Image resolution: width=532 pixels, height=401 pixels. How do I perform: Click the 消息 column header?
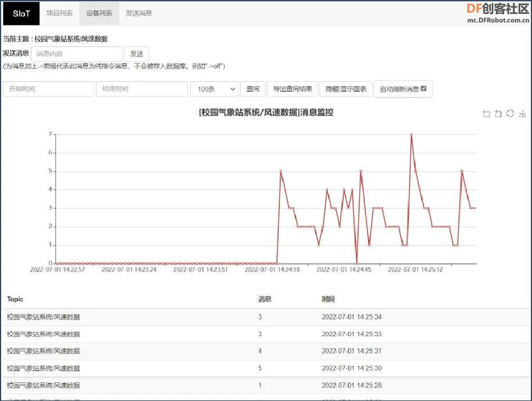265,299
